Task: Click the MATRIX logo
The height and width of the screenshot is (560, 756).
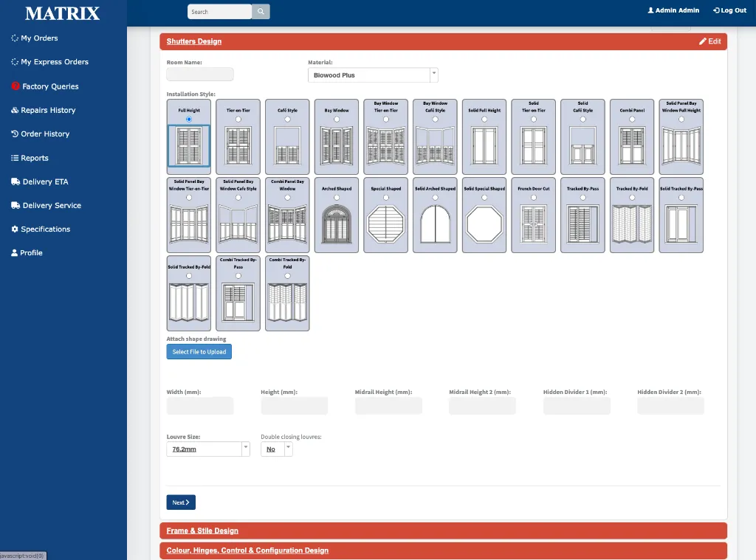Action: pyautogui.click(x=63, y=13)
